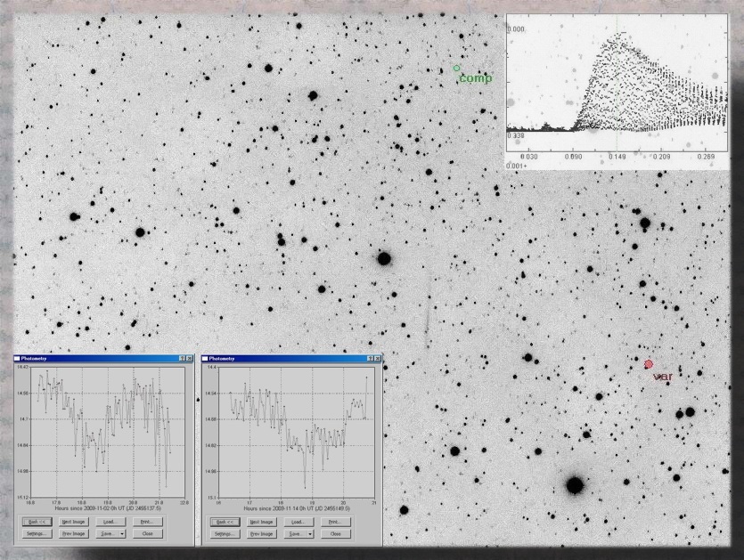Go to Next Image in left Photometry window
The height and width of the screenshot is (560, 744).
[74, 522]
